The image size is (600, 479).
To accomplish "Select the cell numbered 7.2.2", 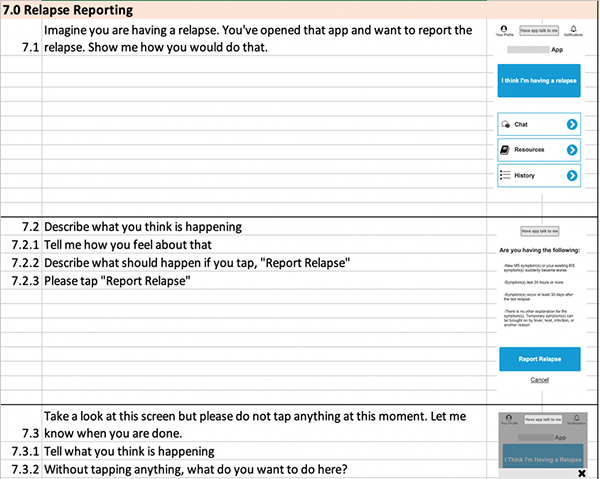I will click(x=21, y=263).
